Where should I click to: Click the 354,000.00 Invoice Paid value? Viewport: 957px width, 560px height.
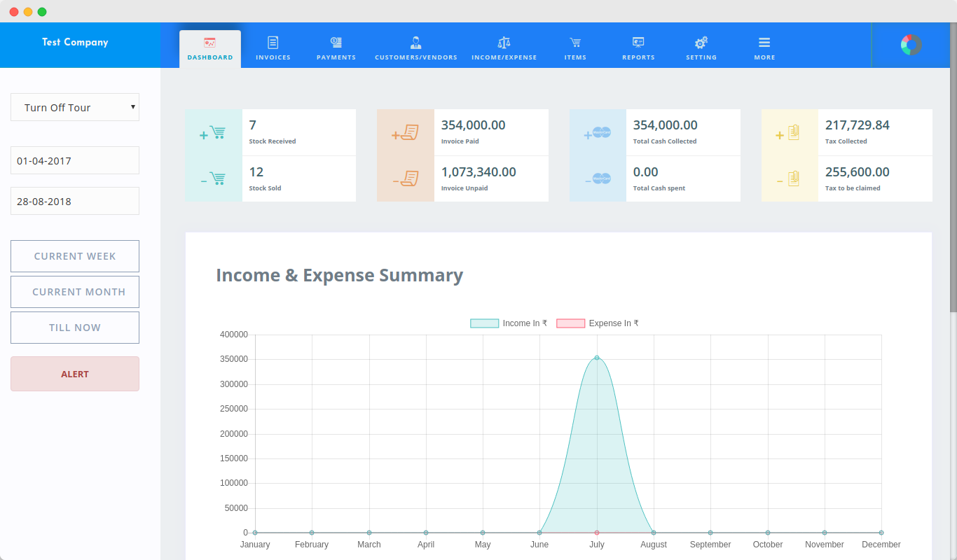tap(473, 125)
